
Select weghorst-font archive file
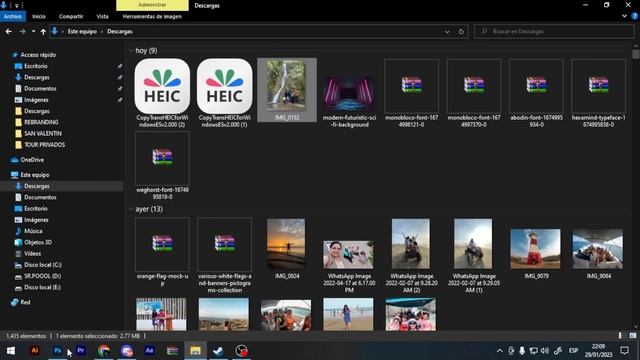click(162, 166)
